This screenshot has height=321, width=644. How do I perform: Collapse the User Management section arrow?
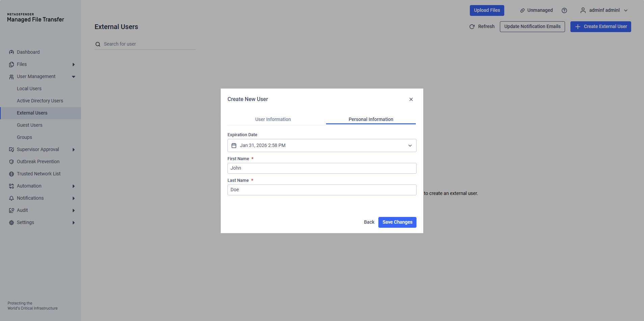pos(73,77)
